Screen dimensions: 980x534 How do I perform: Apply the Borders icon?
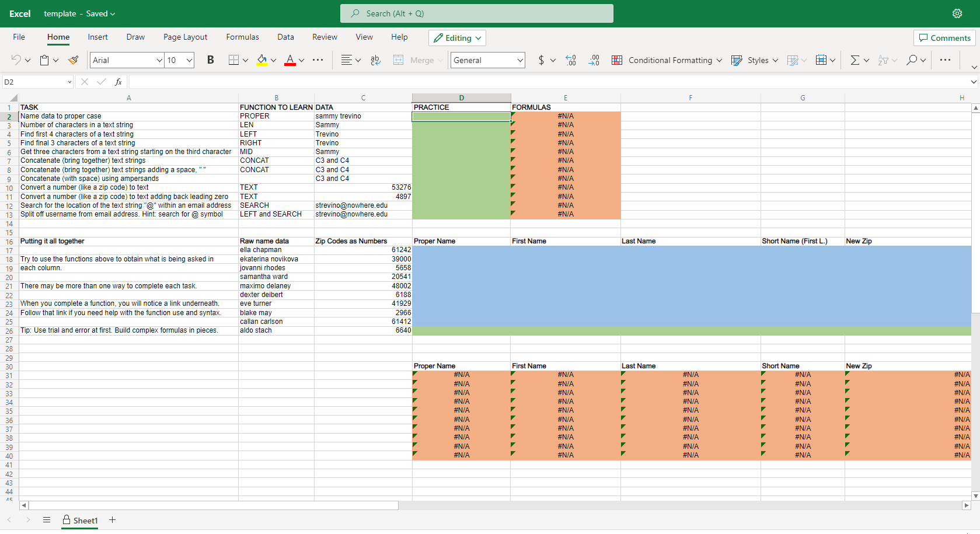click(x=233, y=60)
